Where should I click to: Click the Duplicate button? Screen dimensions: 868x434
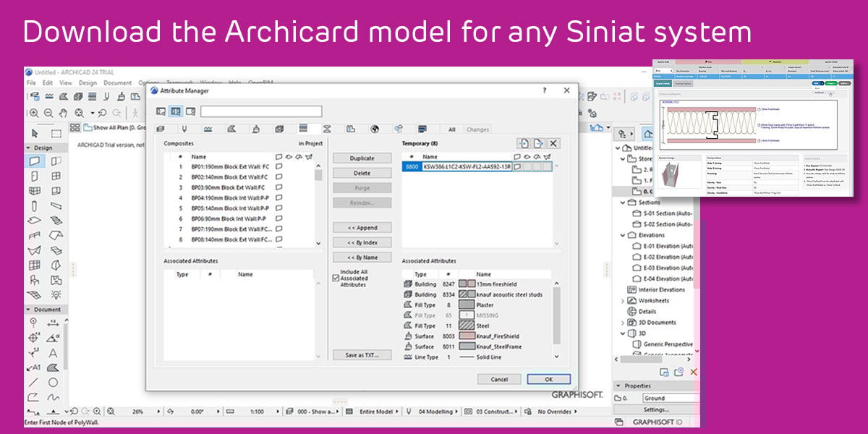(362, 158)
